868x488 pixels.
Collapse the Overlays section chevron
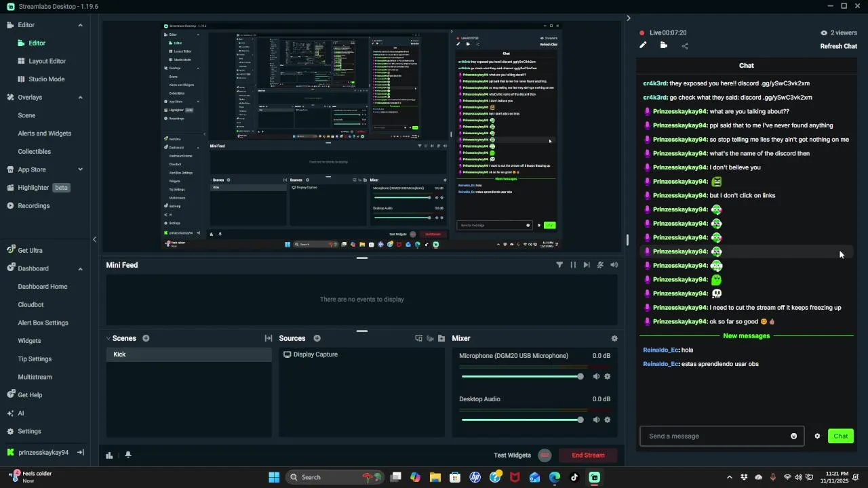click(x=80, y=98)
